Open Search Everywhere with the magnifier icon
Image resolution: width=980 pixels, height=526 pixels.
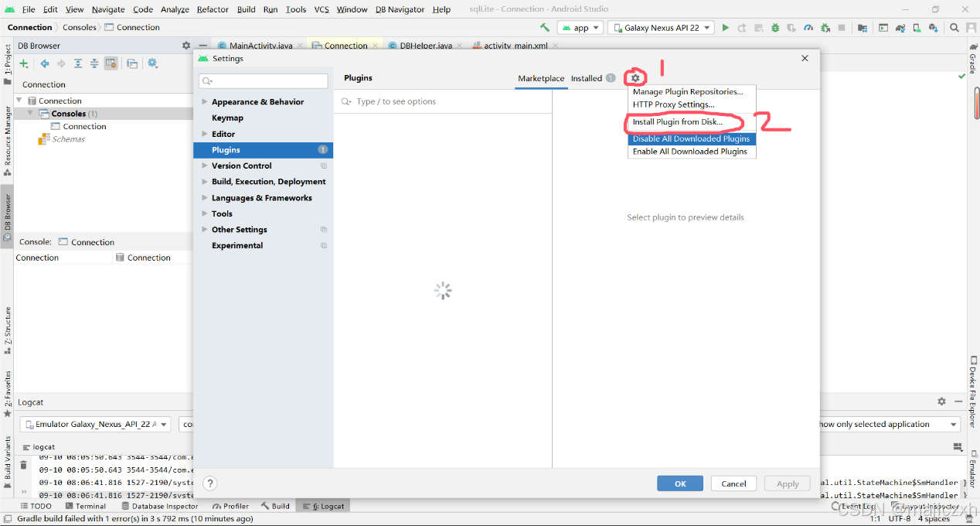(953, 26)
